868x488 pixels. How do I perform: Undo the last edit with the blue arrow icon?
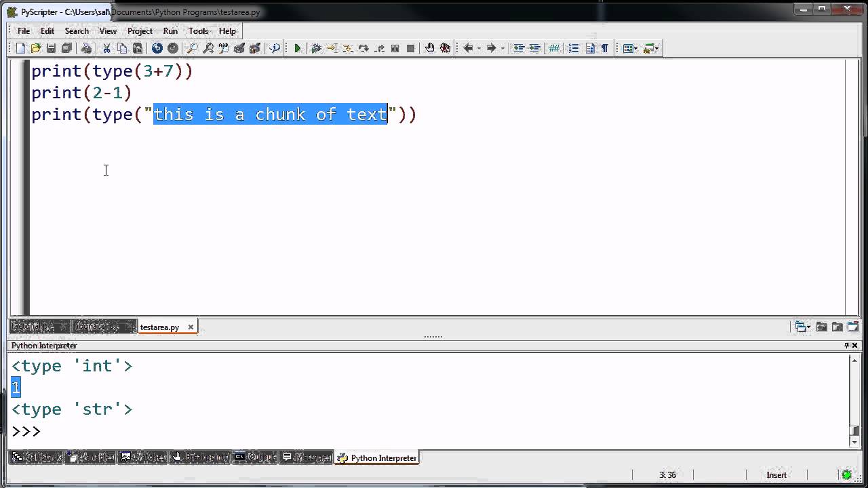[157, 48]
